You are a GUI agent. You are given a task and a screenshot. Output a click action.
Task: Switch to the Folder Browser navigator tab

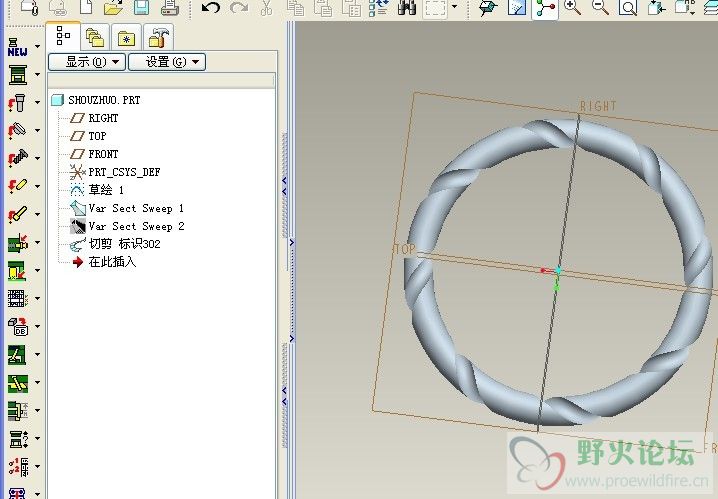[x=95, y=38]
